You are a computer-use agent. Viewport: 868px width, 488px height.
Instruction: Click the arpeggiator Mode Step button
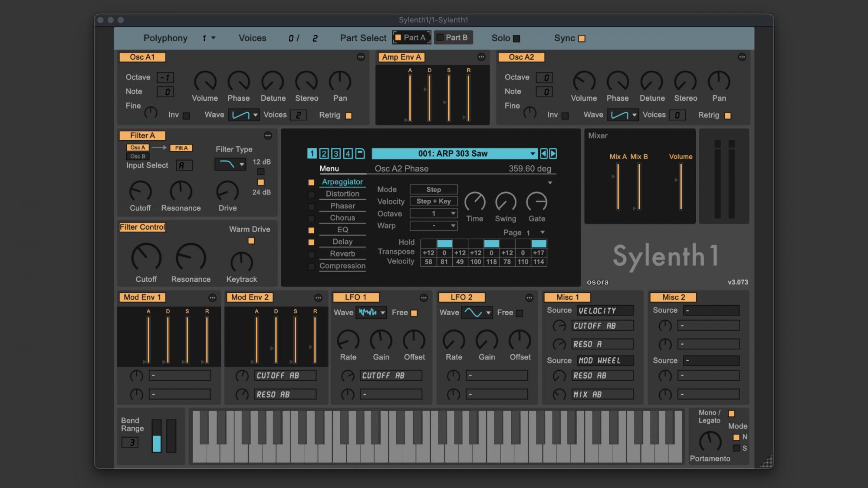[x=434, y=189]
